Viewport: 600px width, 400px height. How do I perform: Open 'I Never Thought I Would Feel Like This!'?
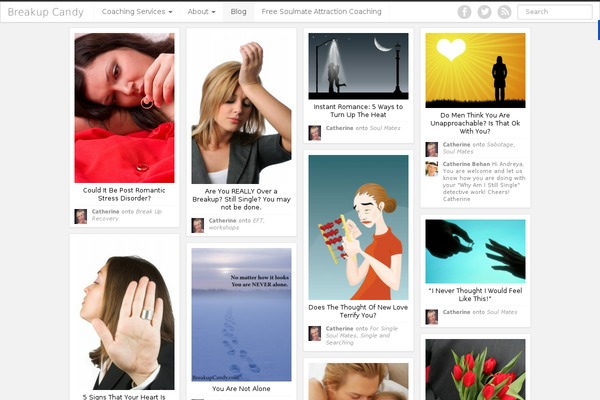click(475, 295)
